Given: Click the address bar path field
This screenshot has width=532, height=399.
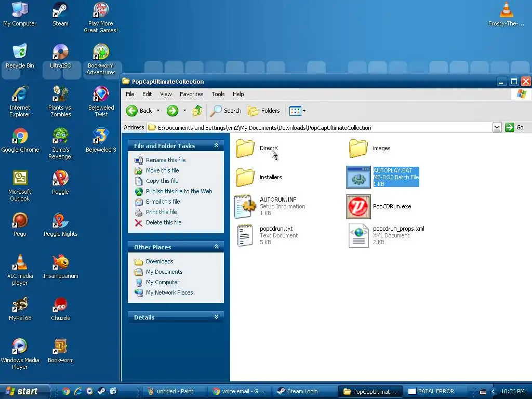Looking at the screenshot, I should coord(320,128).
